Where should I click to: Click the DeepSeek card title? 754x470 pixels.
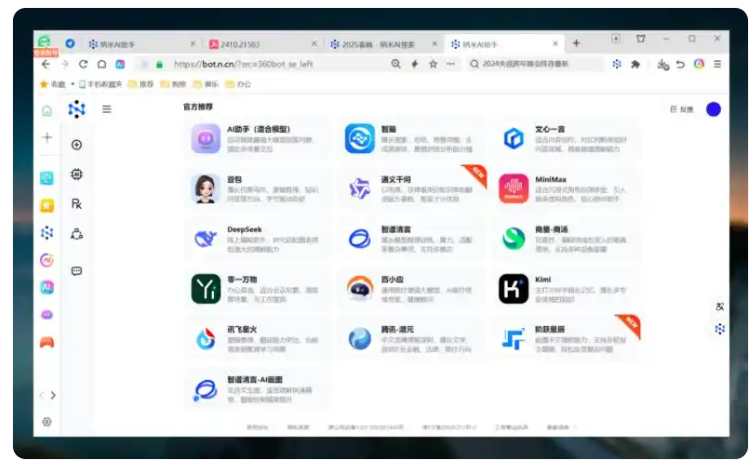click(x=244, y=229)
